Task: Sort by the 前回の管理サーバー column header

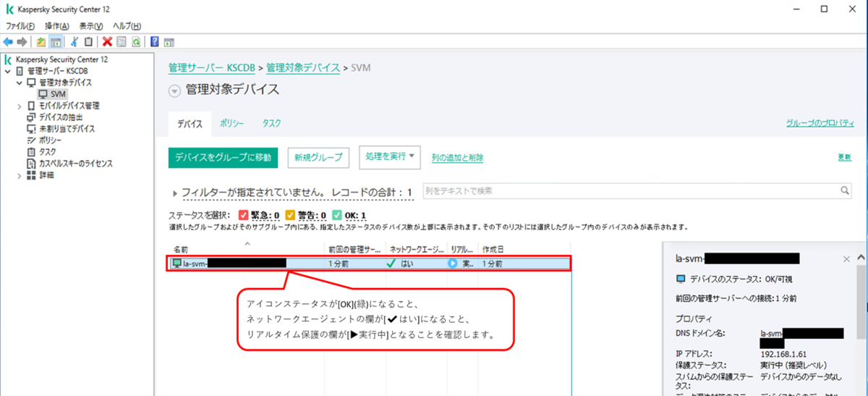Action: coord(354,249)
